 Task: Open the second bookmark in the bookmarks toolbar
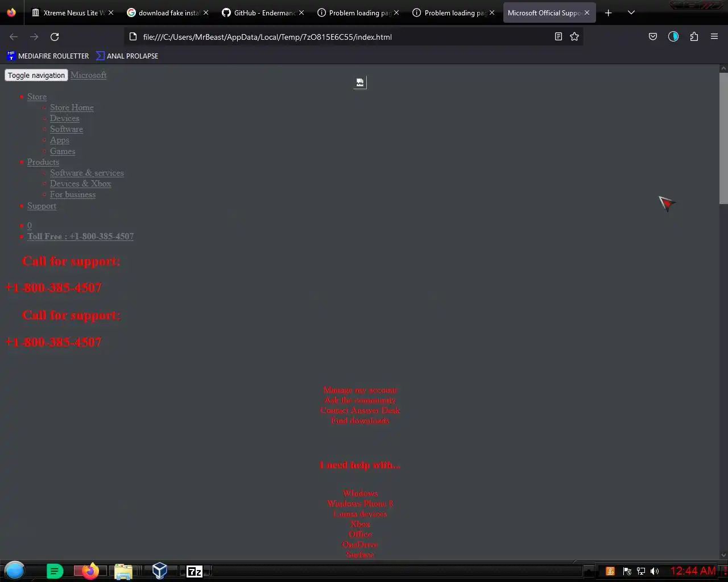tap(127, 56)
